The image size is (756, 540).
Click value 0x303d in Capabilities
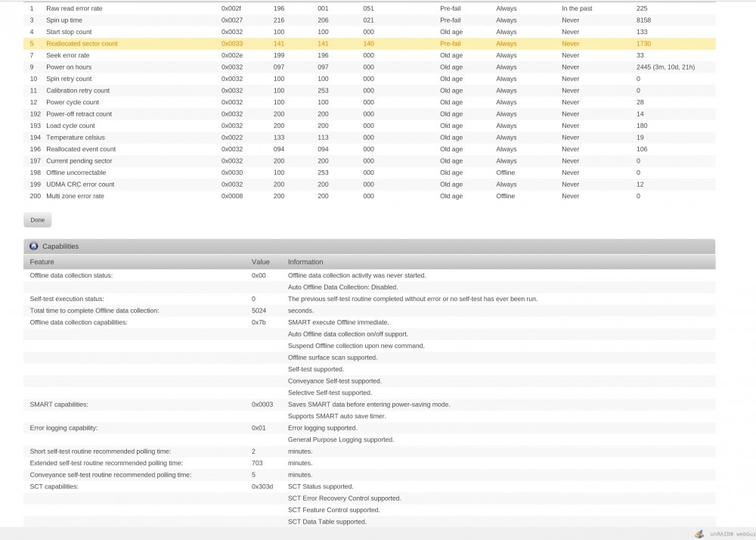point(262,486)
